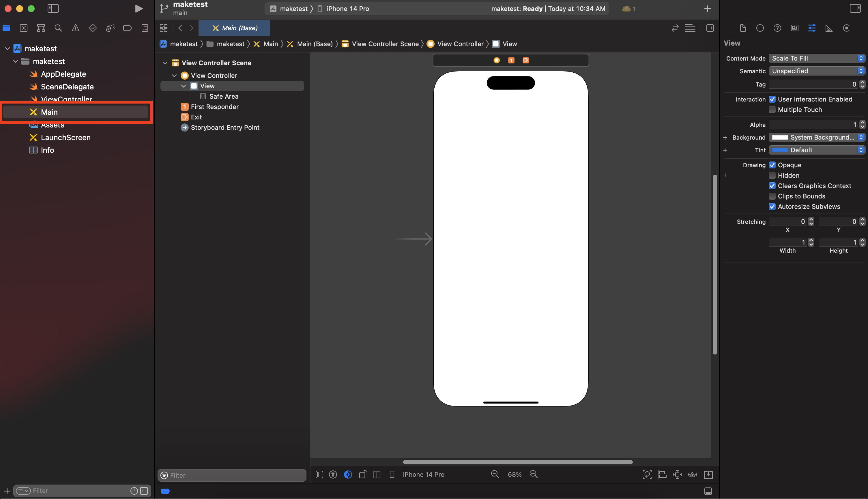Toggle the Hidden checkbox
The image size is (868, 499).
click(x=772, y=175)
